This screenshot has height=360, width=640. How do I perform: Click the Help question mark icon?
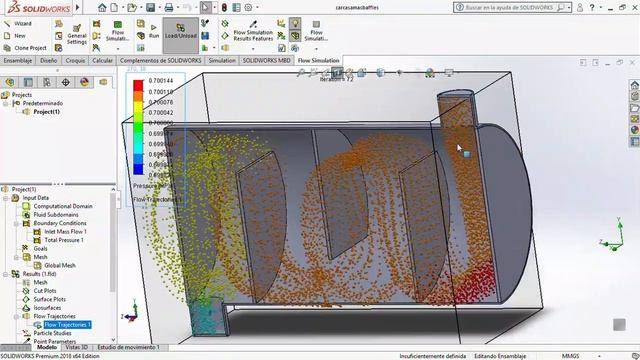592,7
